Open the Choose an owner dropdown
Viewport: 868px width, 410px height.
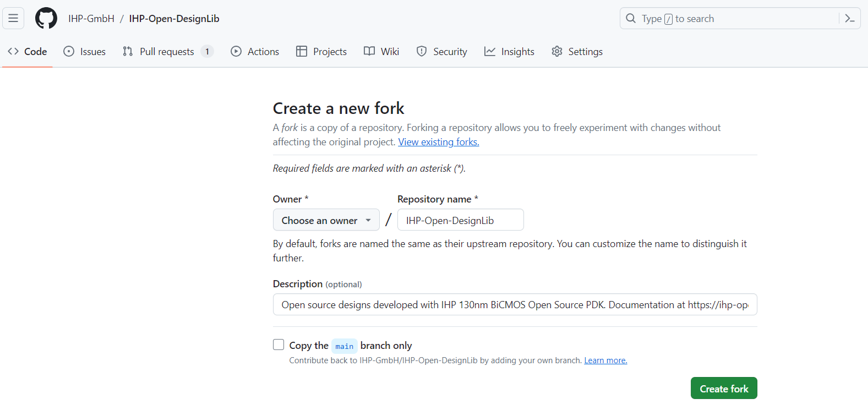tap(326, 220)
